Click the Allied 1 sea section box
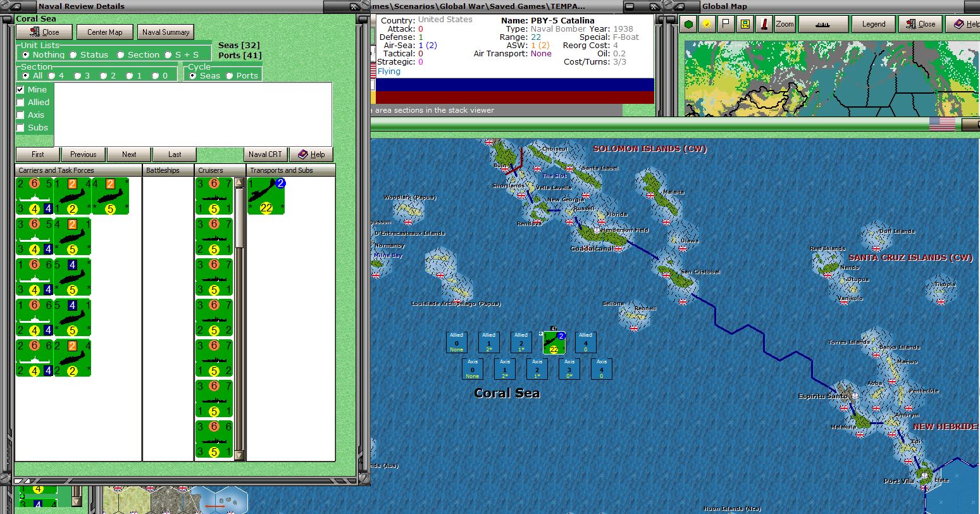The width and height of the screenshot is (980, 514). (488, 342)
